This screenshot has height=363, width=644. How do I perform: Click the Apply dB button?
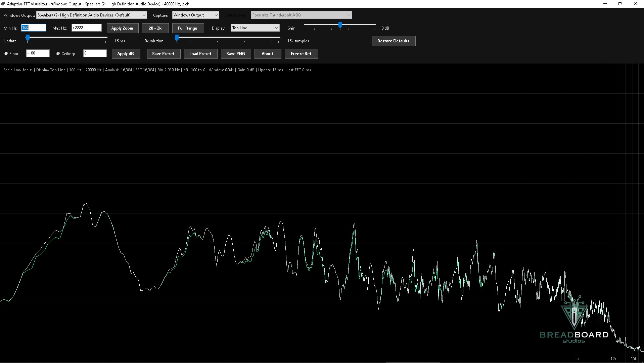126,54
